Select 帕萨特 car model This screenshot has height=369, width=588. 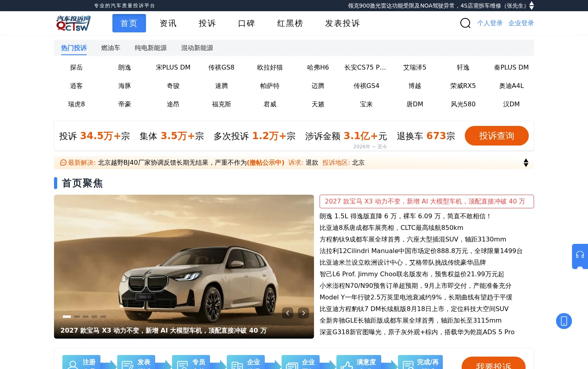pyautogui.click(x=270, y=86)
